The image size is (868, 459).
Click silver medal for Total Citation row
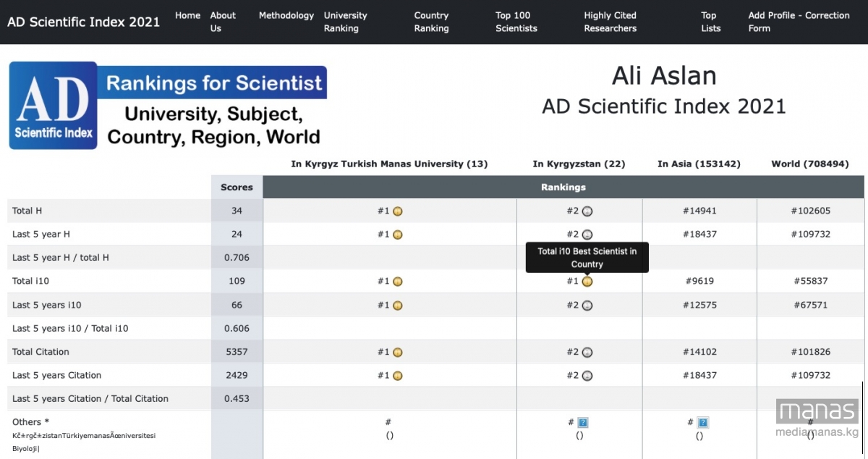(587, 353)
